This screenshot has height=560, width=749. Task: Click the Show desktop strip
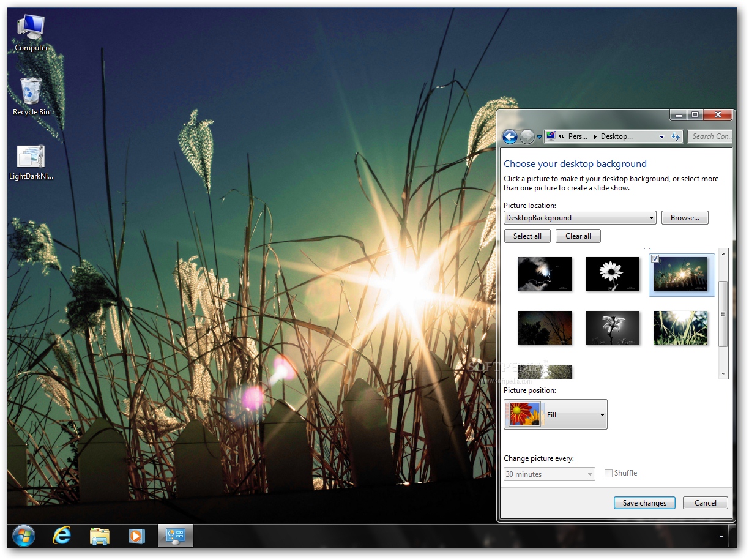[734, 536]
